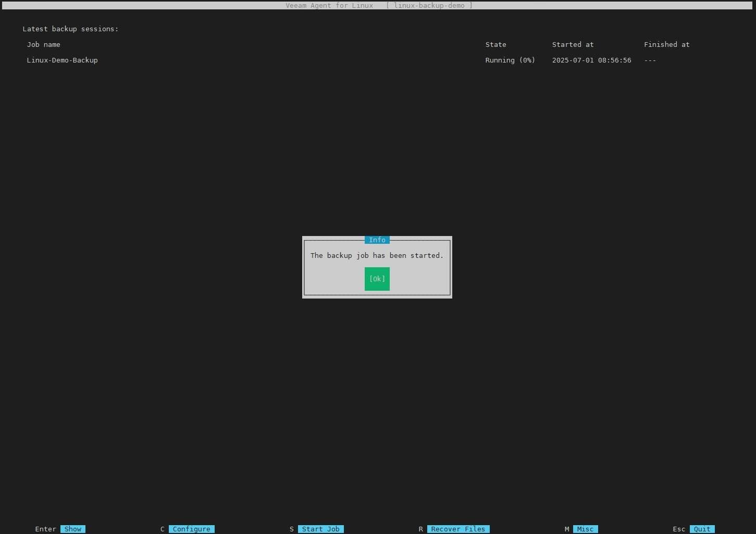Screen dimensions: 756x534
Task: Click the State column header
Action: [x=495, y=45]
